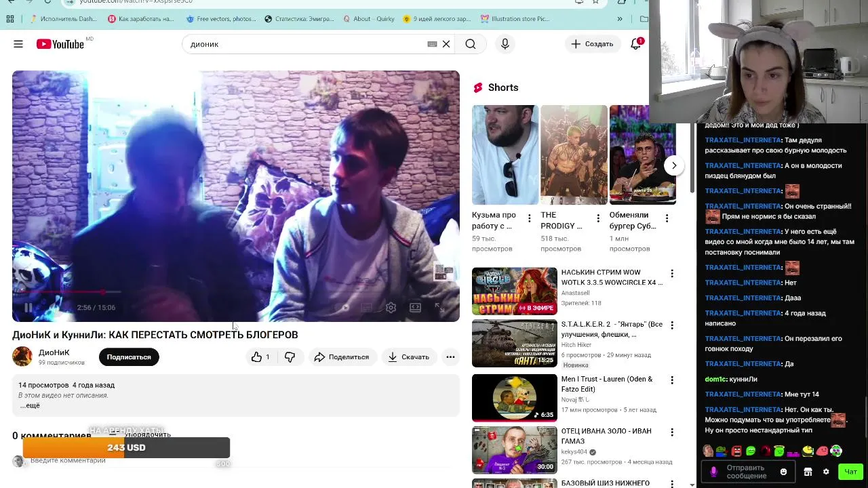Like the video with thumbs up

[260, 357]
